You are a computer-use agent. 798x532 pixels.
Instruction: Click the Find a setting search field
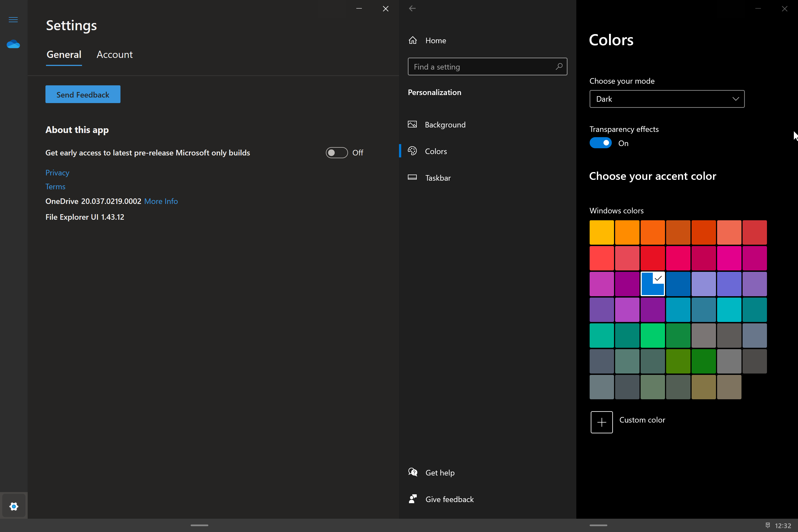point(482,66)
